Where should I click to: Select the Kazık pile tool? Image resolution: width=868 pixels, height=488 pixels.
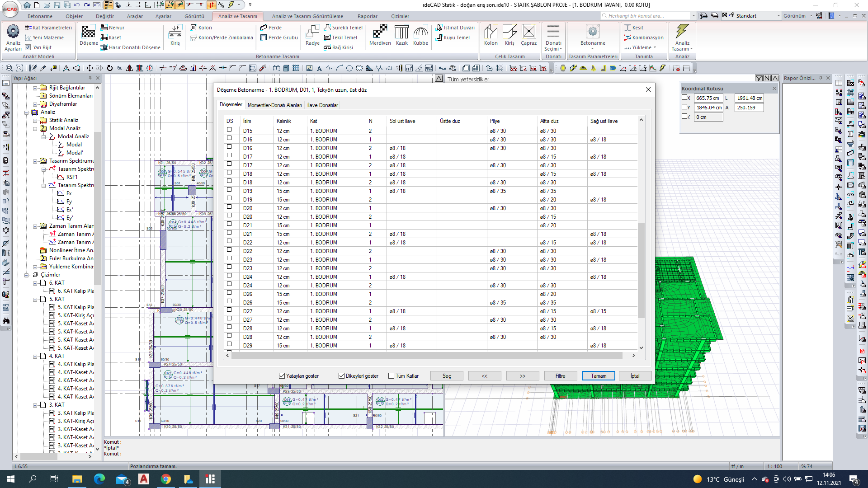[x=401, y=35]
